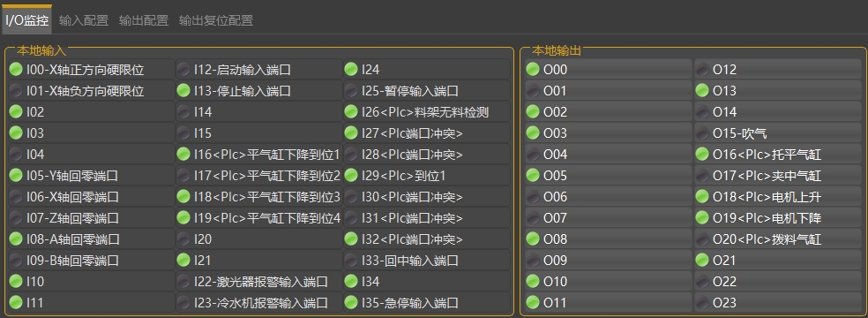Image resolution: width=868 pixels, height=318 pixels.
Task: Open the 输入配置 tab
Action: (x=84, y=20)
